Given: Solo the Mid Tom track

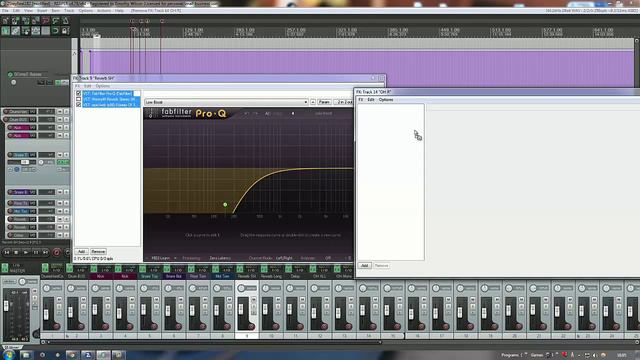Looking at the screenshot, I should 66,211.
